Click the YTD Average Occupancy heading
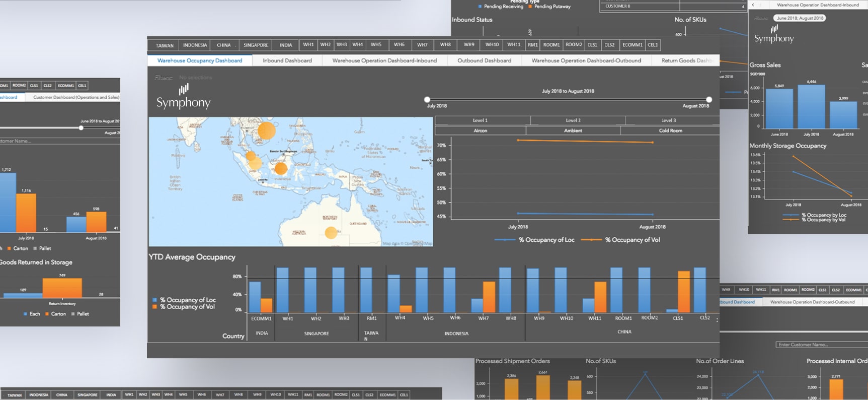The width and height of the screenshot is (868, 400). tap(192, 257)
